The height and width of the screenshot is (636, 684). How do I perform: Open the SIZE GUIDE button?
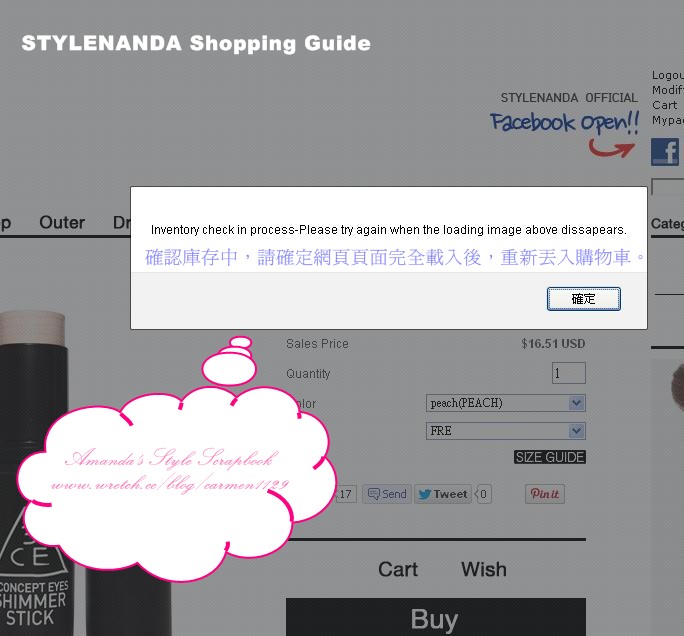click(x=550, y=457)
